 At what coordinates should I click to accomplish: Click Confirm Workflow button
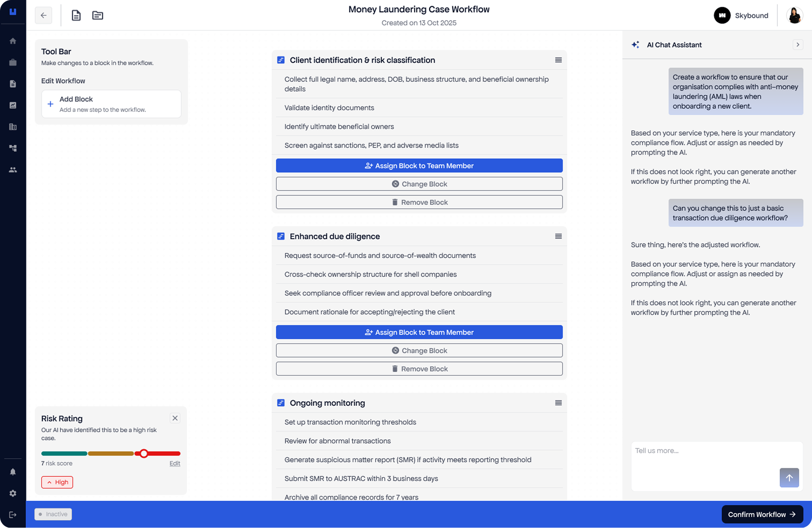pyautogui.click(x=762, y=514)
